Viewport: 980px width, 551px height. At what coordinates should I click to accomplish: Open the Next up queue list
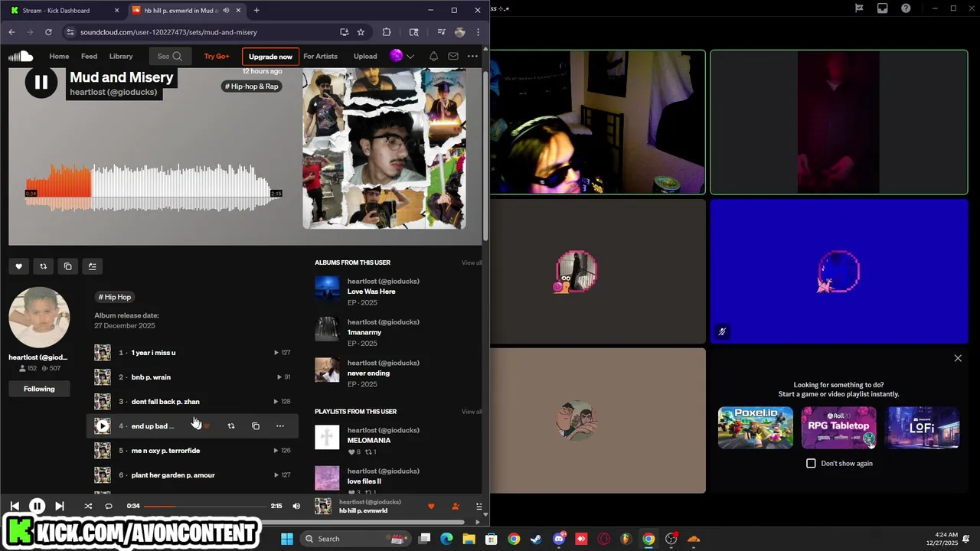[x=479, y=506]
